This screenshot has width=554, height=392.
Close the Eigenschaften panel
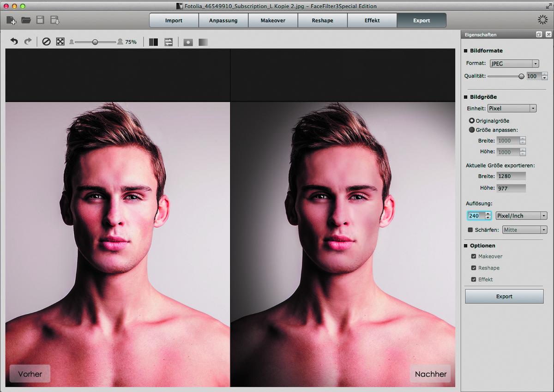[x=548, y=35]
